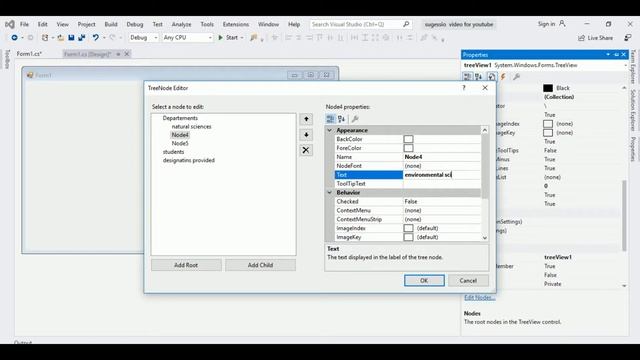Move selected node down with arrow button
The image size is (640, 360).
(306, 135)
